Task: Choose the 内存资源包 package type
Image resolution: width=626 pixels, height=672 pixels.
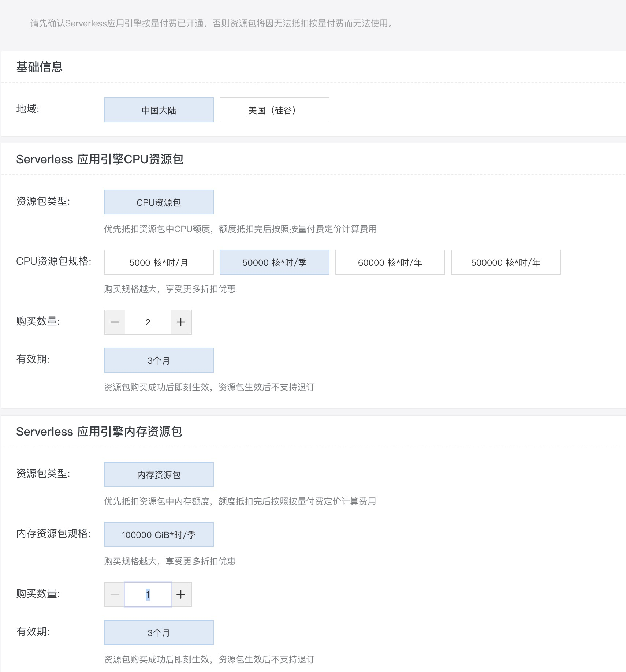Action: click(x=159, y=474)
